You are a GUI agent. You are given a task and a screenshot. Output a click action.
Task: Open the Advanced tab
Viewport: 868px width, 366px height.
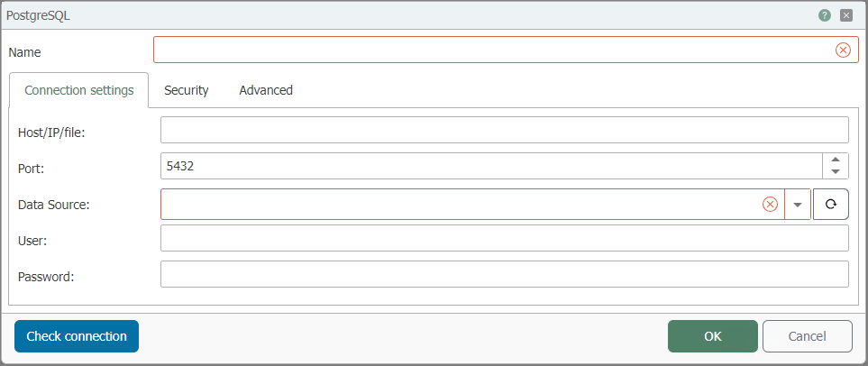[266, 90]
